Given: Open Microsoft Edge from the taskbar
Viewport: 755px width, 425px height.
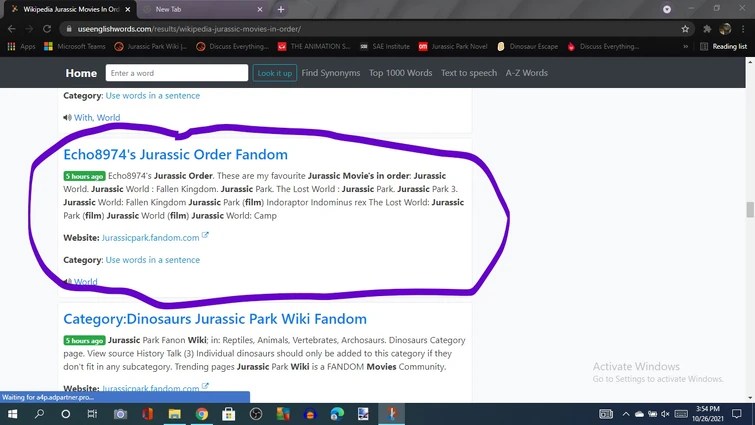Looking at the screenshot, I should coord(337,414).
